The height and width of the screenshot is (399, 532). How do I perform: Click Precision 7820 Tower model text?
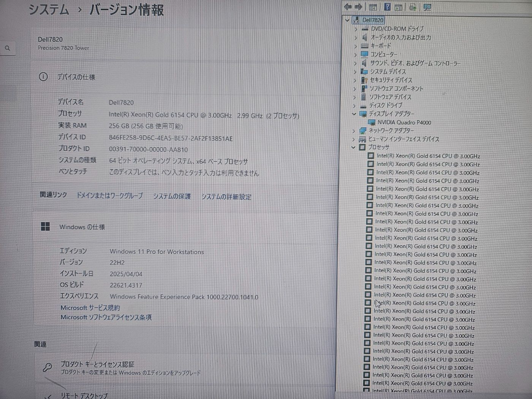click(63, 48)
